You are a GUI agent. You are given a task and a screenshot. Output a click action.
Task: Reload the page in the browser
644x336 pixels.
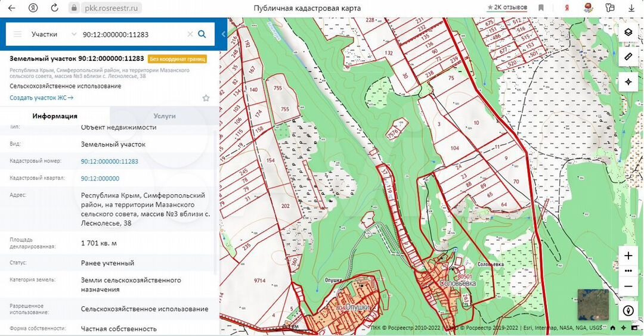pyautogui.click(x=54, y=8)
